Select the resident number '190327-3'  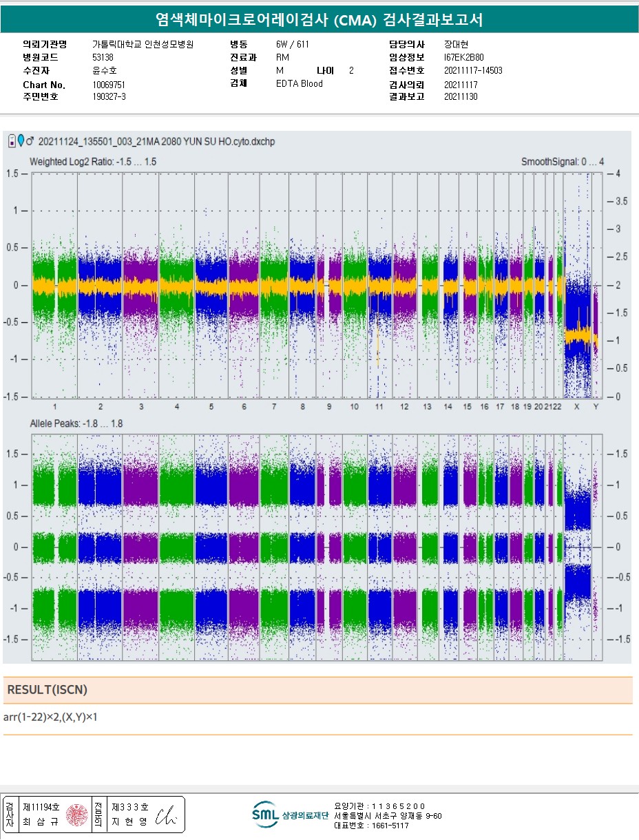(x=109, y=96)
